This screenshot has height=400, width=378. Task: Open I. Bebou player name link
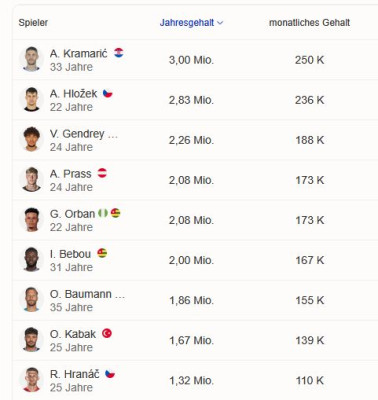point(70,254)
